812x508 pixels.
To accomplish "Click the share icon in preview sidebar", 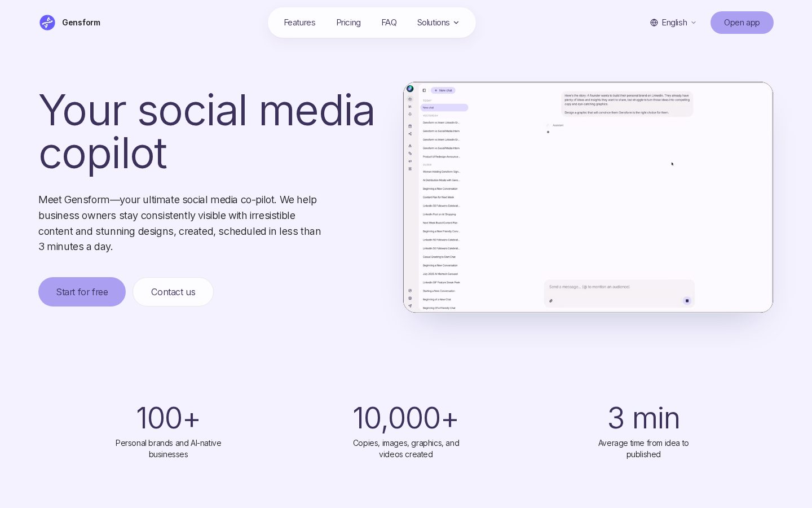I will 410,134.
